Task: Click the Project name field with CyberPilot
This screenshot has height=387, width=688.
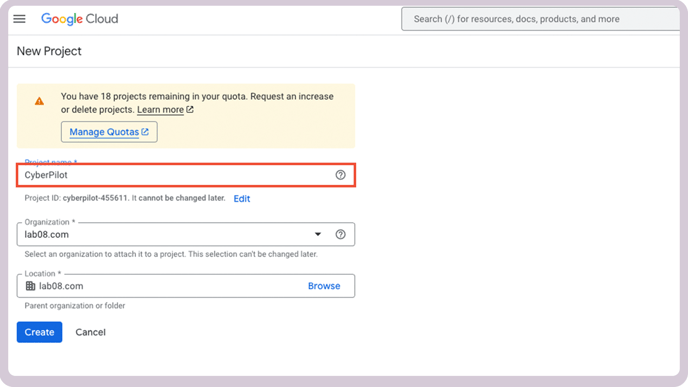Action: click(x=186, y=175)
